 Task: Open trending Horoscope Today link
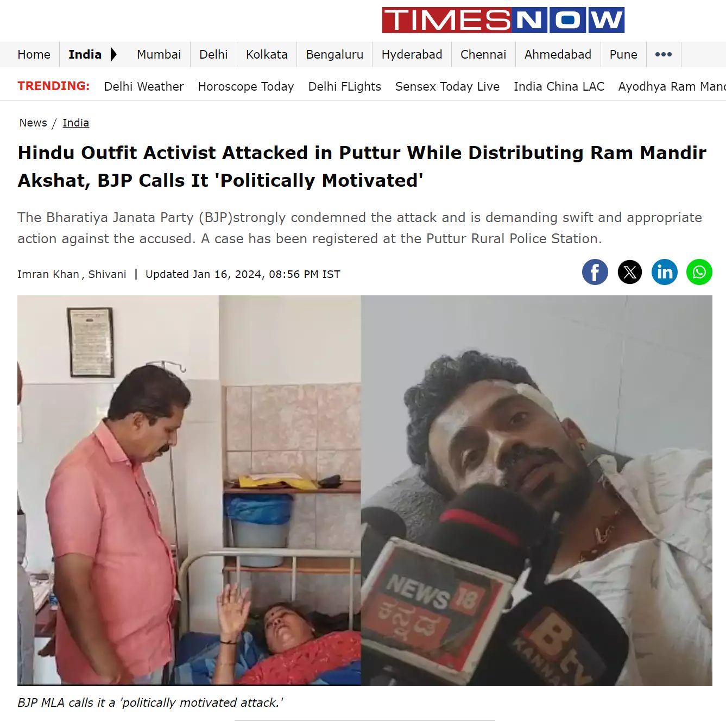246,86
